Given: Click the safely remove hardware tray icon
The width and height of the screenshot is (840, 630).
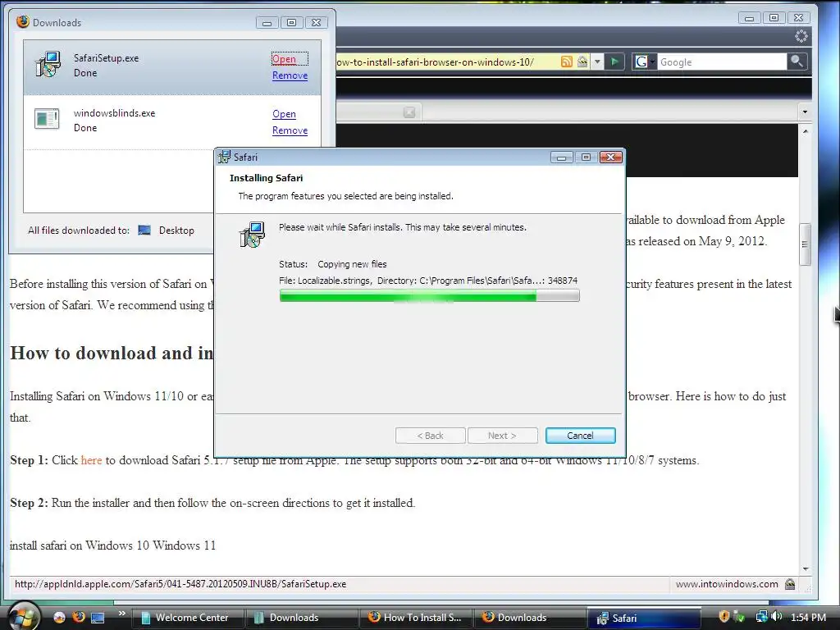Looking at the screenshot, I should [739, 617].
